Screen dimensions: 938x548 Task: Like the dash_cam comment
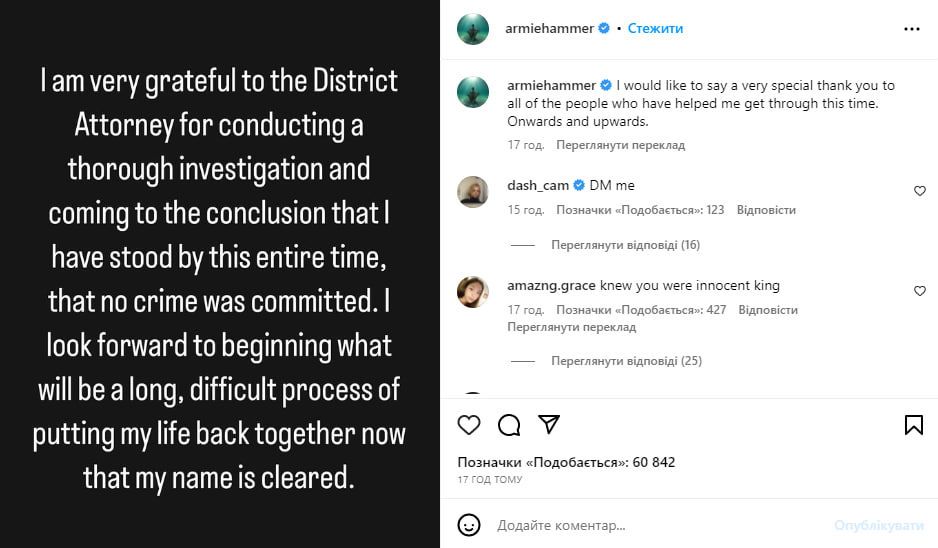920,191
